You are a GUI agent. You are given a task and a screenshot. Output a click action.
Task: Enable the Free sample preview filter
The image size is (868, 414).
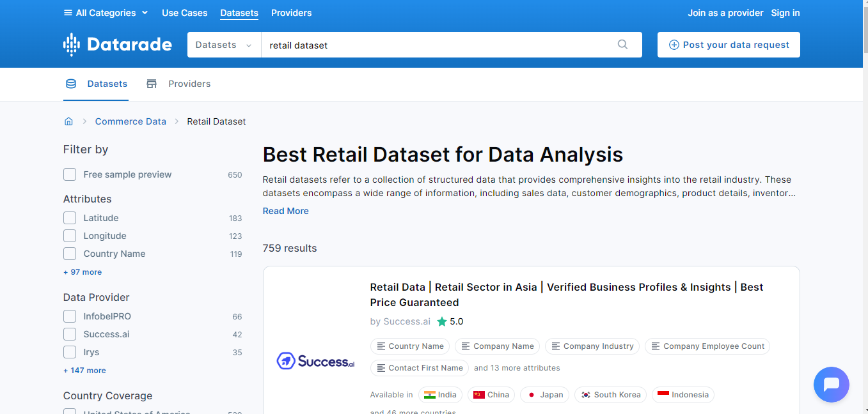tap(69, 174)
